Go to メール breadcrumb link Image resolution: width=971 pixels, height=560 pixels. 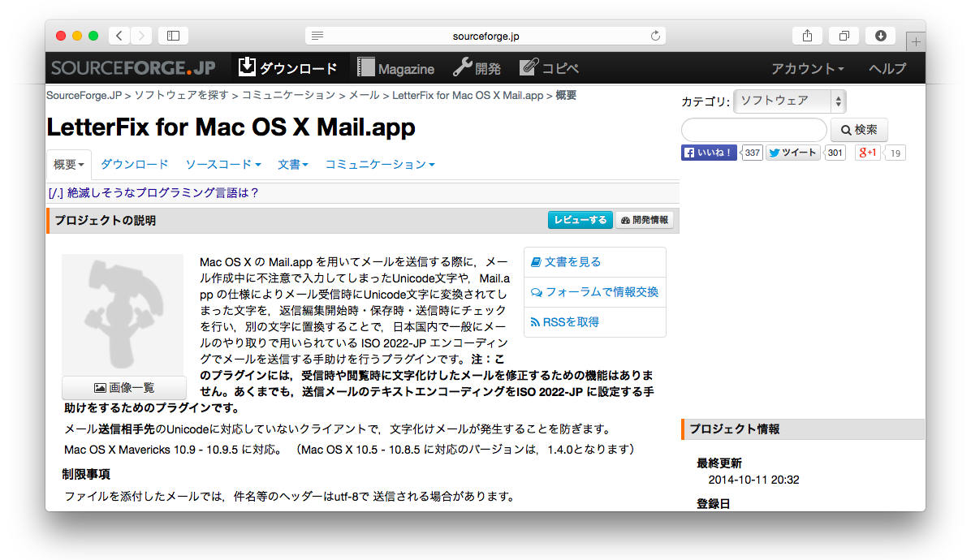[364, 95]
